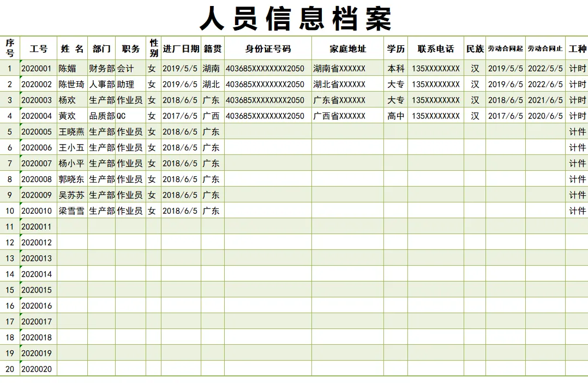Select the 序号 column header
The width and height of the screenshot is (588, 383).
[x=10, y=48]
